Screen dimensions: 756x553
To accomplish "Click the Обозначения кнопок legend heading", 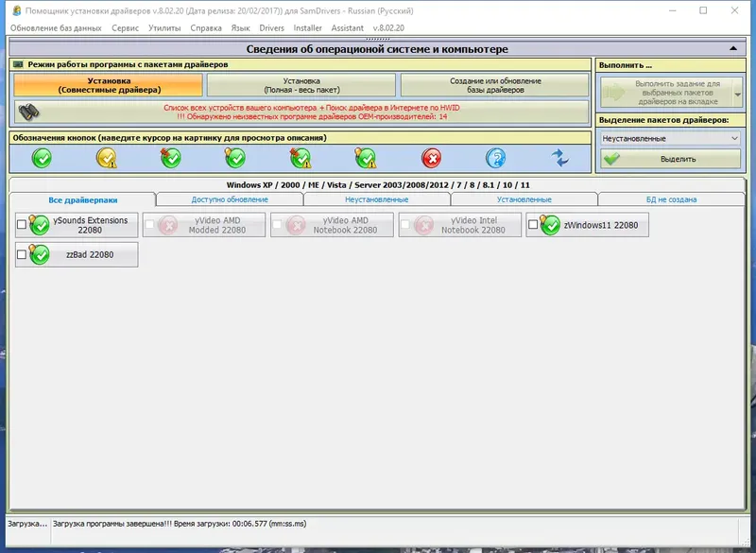I will pos(170,138).
